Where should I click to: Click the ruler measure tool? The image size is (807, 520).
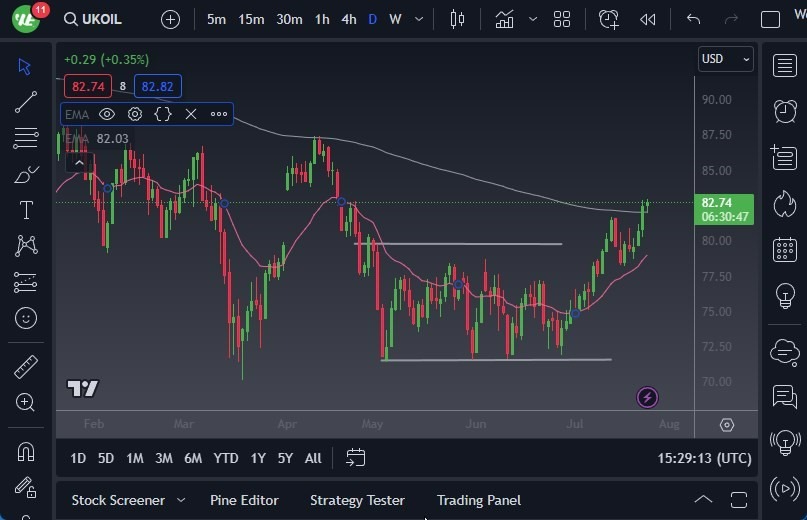pyautogui.click(x=26, y=367)
